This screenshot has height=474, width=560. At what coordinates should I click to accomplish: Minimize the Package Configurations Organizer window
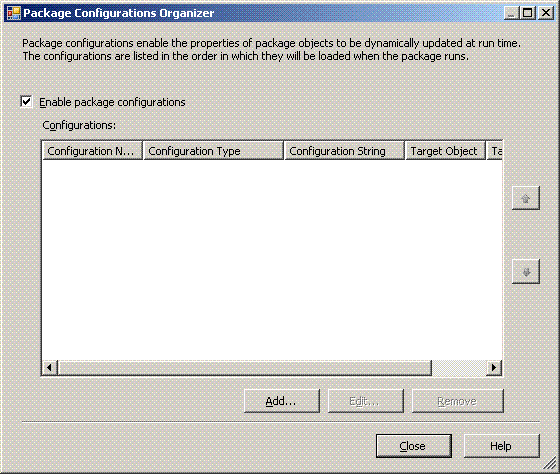pos(511,13)
